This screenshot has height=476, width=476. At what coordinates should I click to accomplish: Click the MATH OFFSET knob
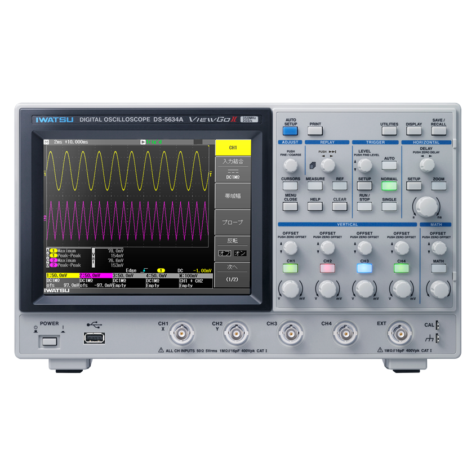point(439,248)
